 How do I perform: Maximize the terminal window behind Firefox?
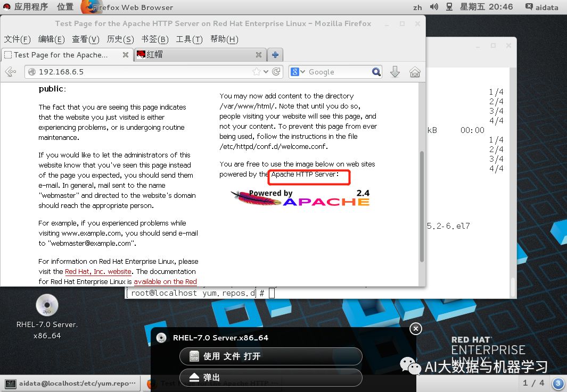(493, 46)
